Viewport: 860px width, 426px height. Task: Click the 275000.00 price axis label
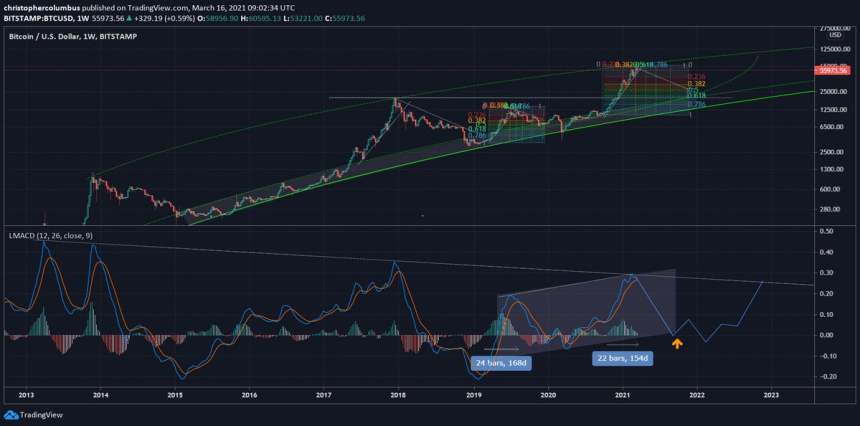coord(835,27)
